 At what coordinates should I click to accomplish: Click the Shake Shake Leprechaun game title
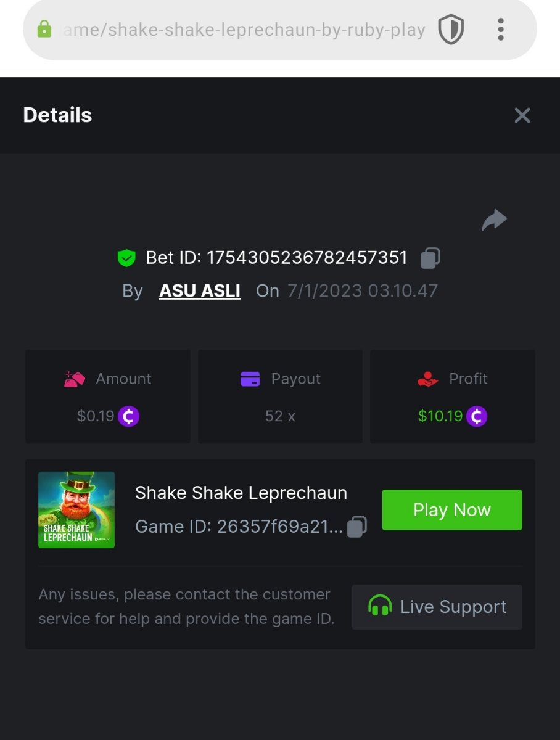tap(241, 493)
